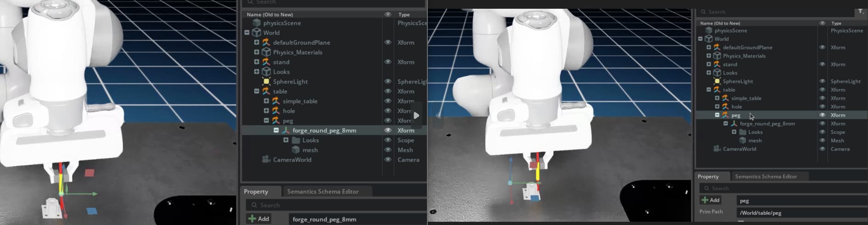868x225 pixels.
Task: Click physicsScene icon in right stage panel
Action: [709, 30]
